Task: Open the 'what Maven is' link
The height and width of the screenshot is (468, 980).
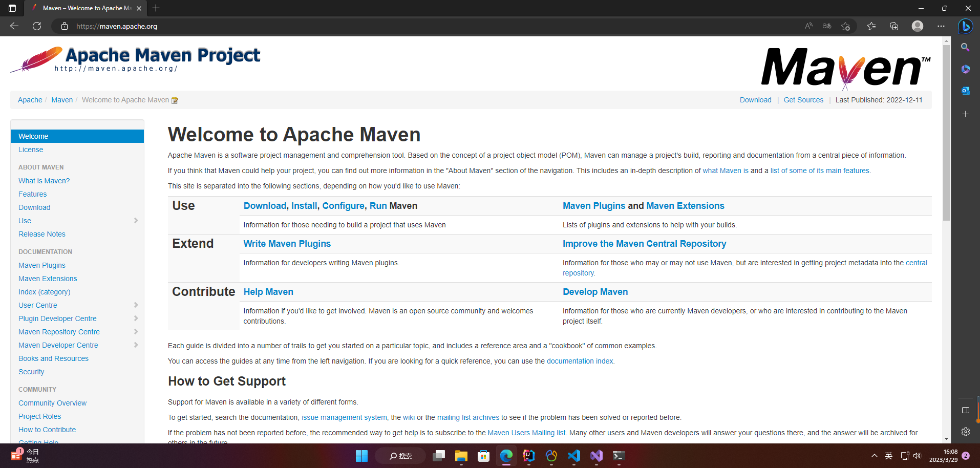Action: pos(726,171)
